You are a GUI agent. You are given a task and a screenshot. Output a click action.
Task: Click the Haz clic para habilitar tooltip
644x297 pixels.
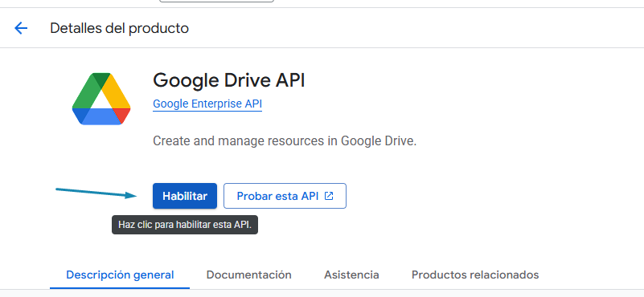(x=185, y=225)
